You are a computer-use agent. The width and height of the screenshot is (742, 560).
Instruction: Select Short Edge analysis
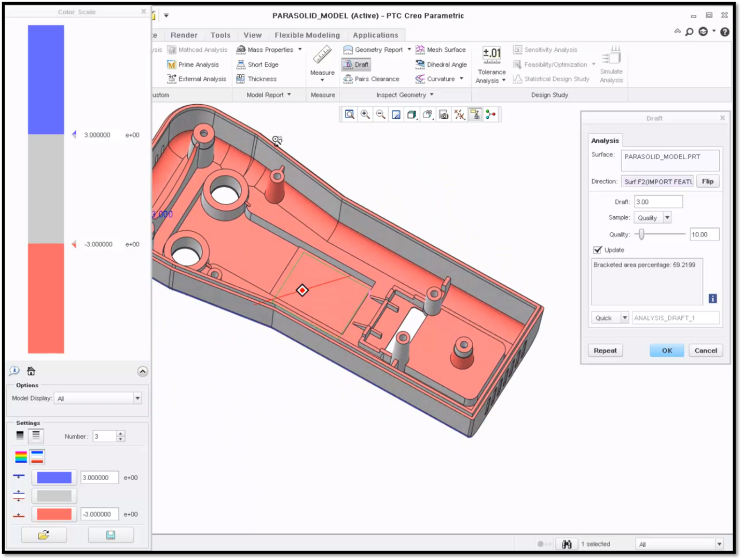[257, 64]
